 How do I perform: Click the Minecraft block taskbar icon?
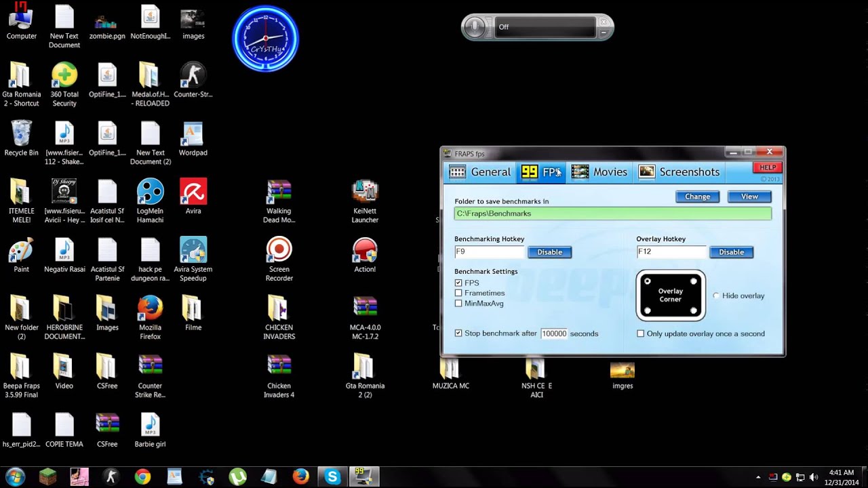pos(47,476)
